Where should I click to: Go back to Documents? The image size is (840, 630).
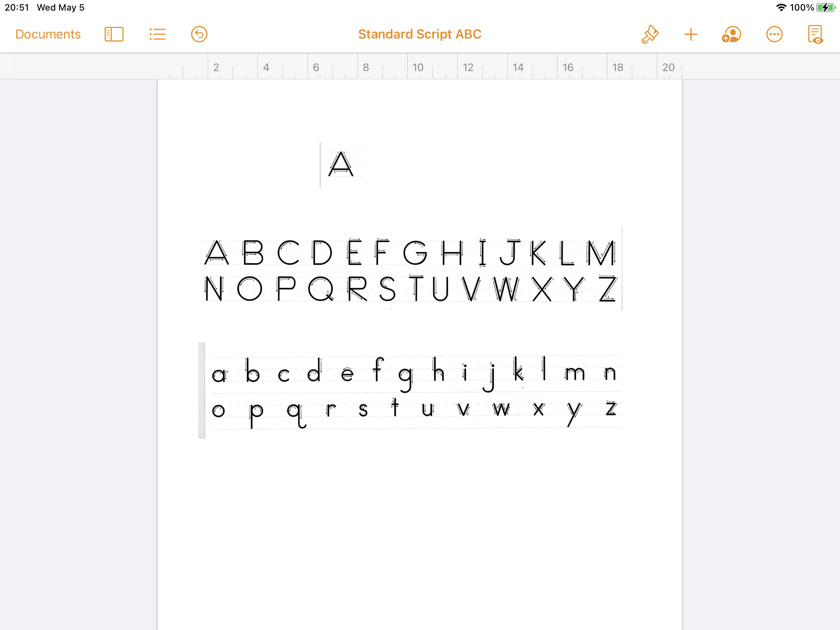click(x=48, y=34)
